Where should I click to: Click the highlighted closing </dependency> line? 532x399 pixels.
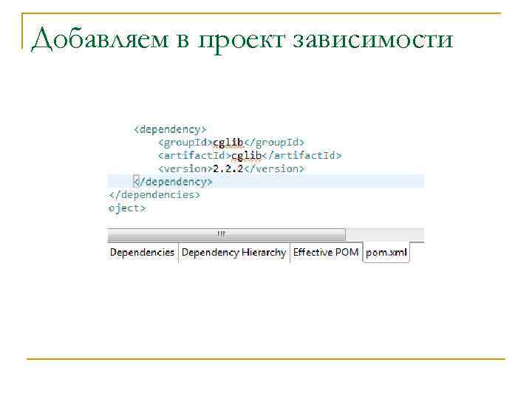point(266,182)
